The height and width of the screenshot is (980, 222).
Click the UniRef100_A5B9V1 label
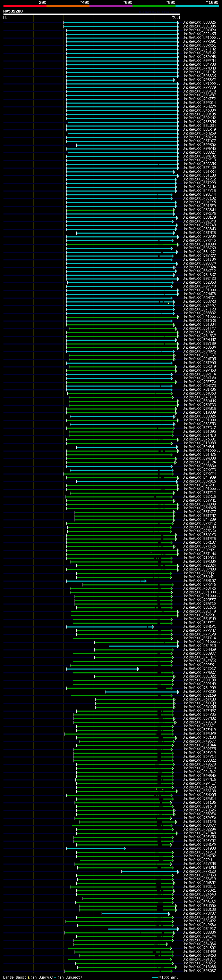click(199, 332)
